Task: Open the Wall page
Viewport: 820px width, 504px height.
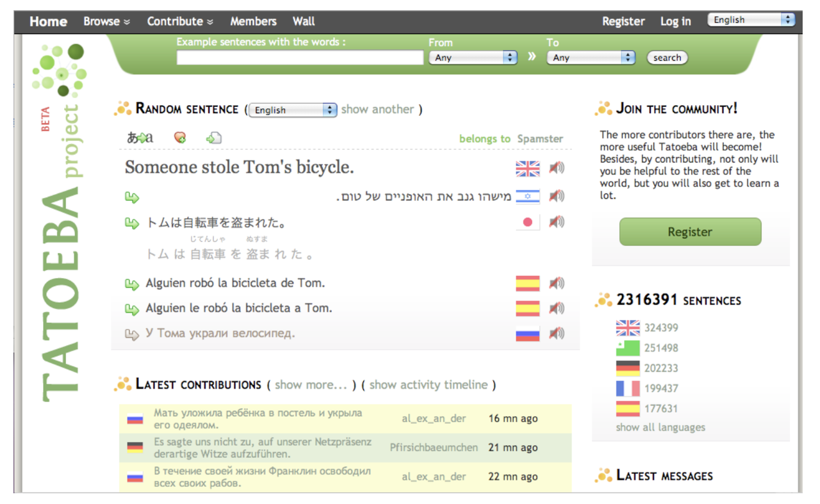Action: point(304,21)
